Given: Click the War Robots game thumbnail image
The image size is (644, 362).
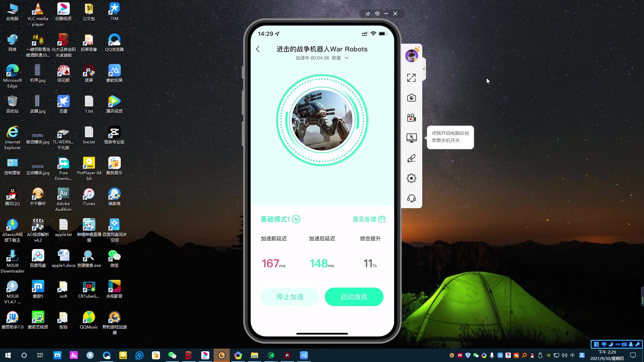Looking at the screenshot, I should pyautogui.click(x=322, y=119).
